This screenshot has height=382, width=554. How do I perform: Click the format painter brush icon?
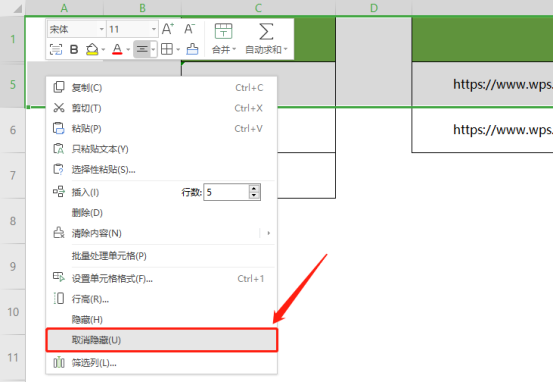(x=192, y=49)
